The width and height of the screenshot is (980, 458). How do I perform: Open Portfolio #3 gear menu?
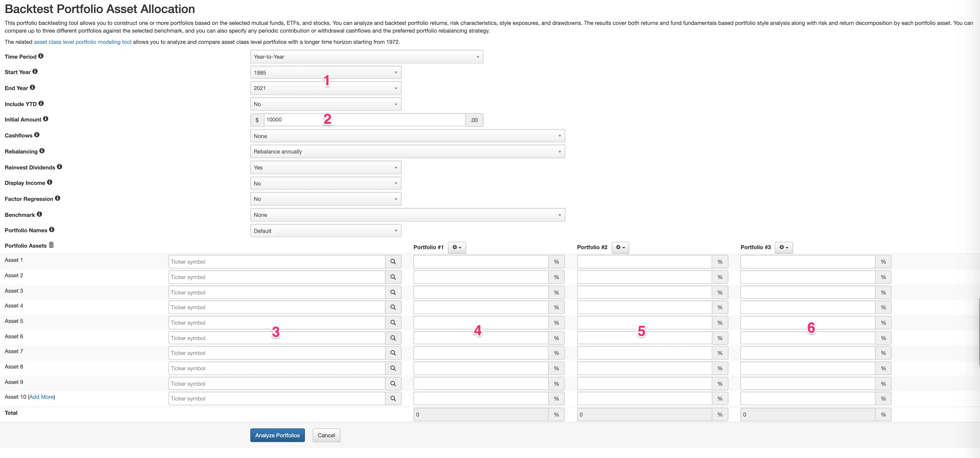click(x=783, y=247)
